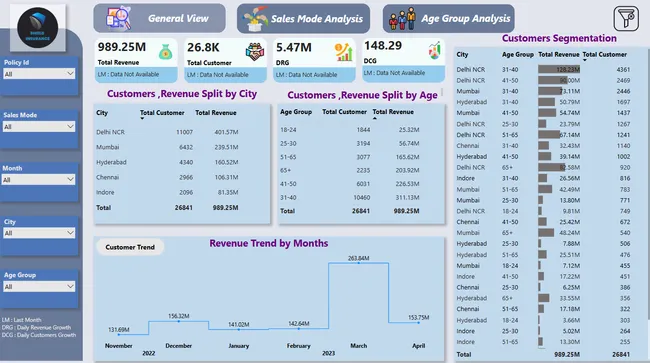Screen dimensions: 650x363
Task: Click the Indore 51-65 segmentation row
Action: (x=543, y=342)
